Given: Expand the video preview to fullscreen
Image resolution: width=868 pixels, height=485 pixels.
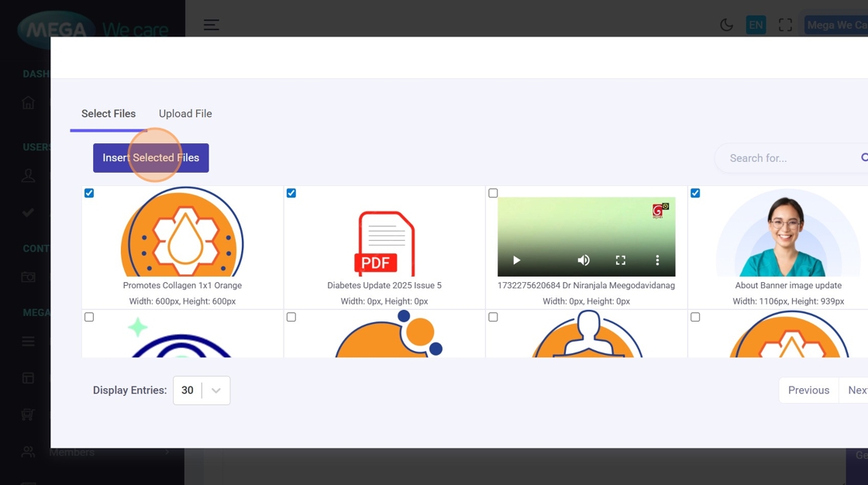Looking at the screenshot, I should [620, 260].
